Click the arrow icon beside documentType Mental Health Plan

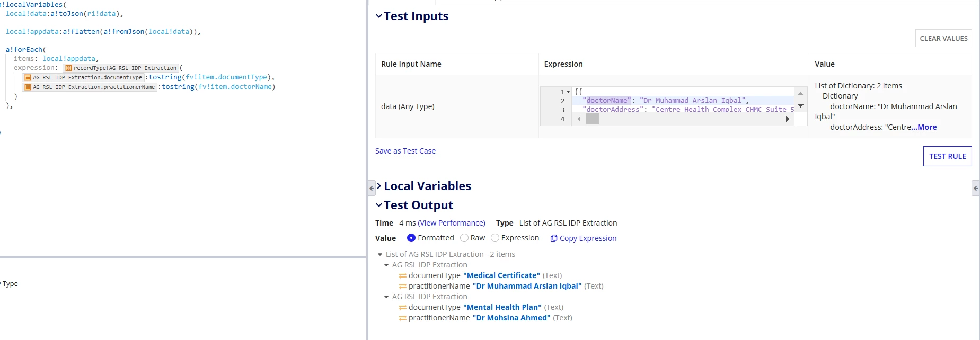click(x=403, y=307)
